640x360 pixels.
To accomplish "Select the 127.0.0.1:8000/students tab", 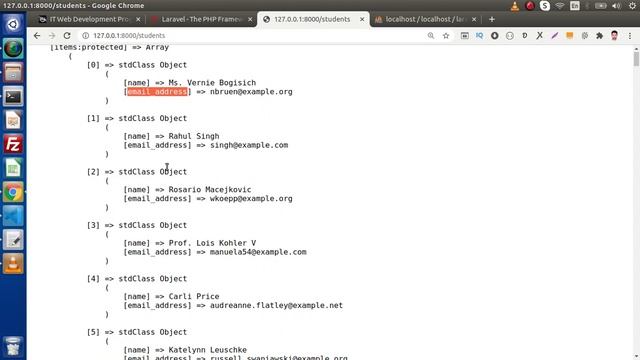I will (x=312, y=19).
